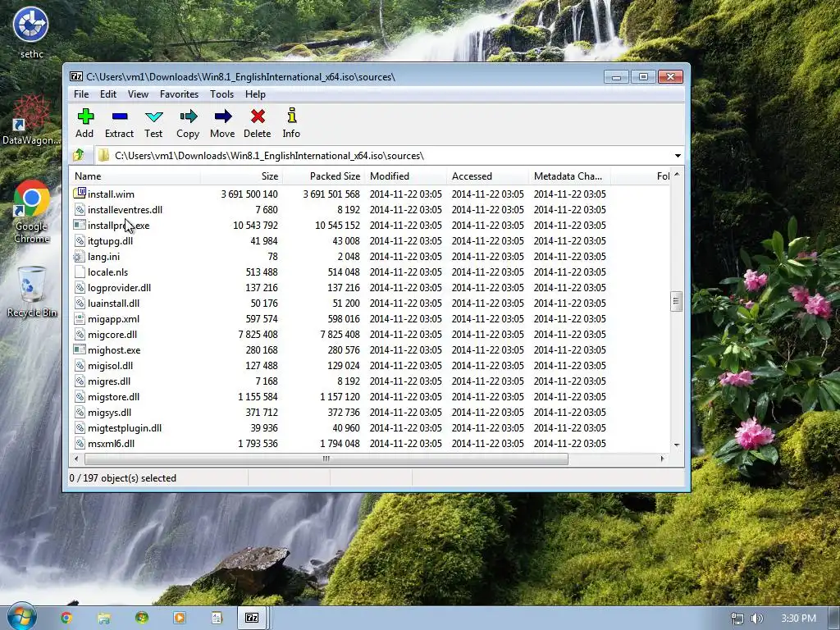Click the locale.nls file icon

click(x=80, y=272)
